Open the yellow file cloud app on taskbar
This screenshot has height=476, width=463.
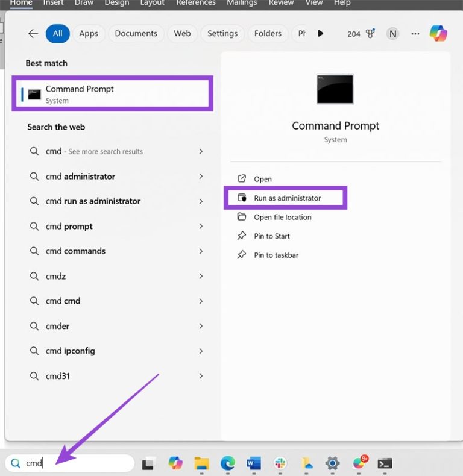(306, 463)
